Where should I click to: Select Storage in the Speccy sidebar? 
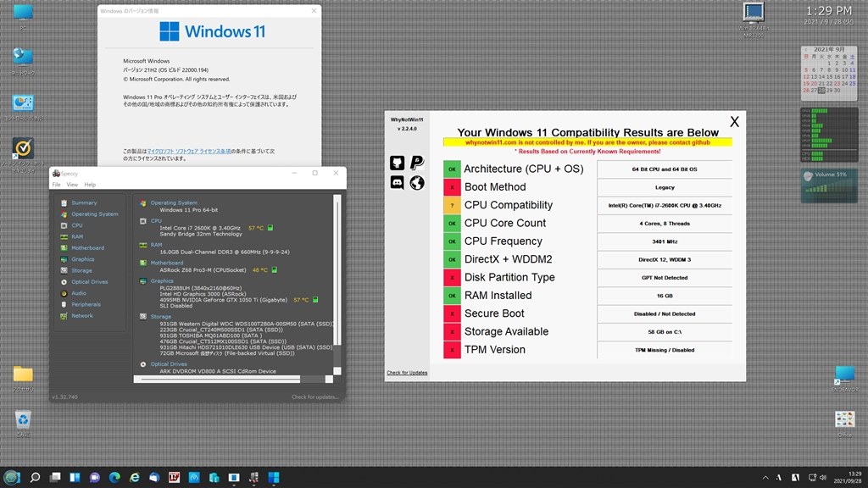[x=81, y=270]
